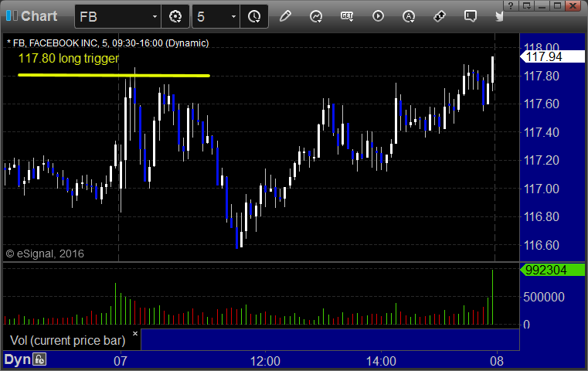Open the alerts circled-A icon
Viewport: 588px width, 371px height.
click(x=409, y=16)
